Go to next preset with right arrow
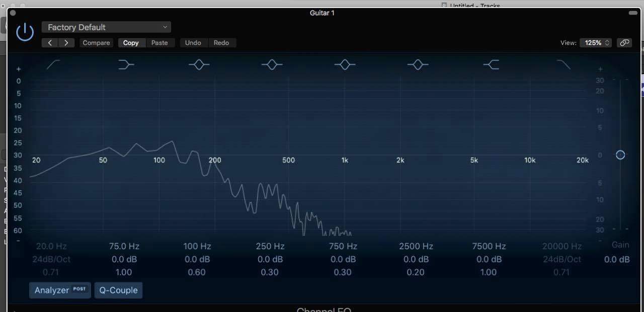 (x=66, y=43)
